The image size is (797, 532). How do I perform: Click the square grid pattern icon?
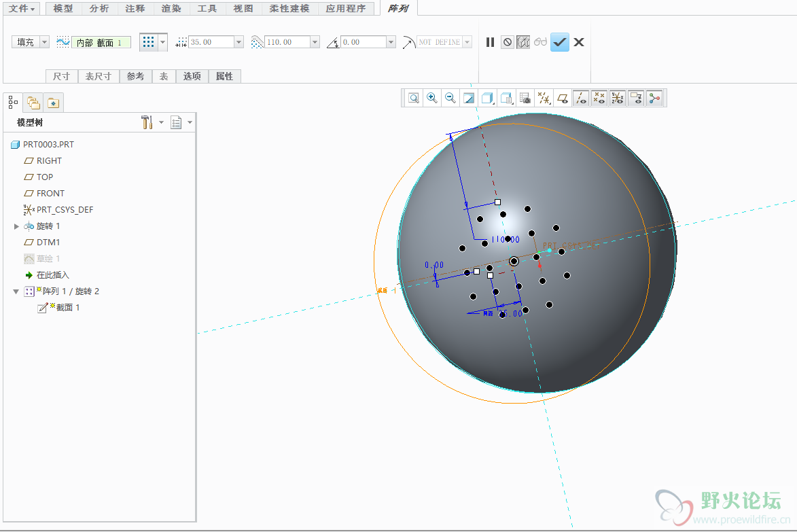(x=148, y=41)
